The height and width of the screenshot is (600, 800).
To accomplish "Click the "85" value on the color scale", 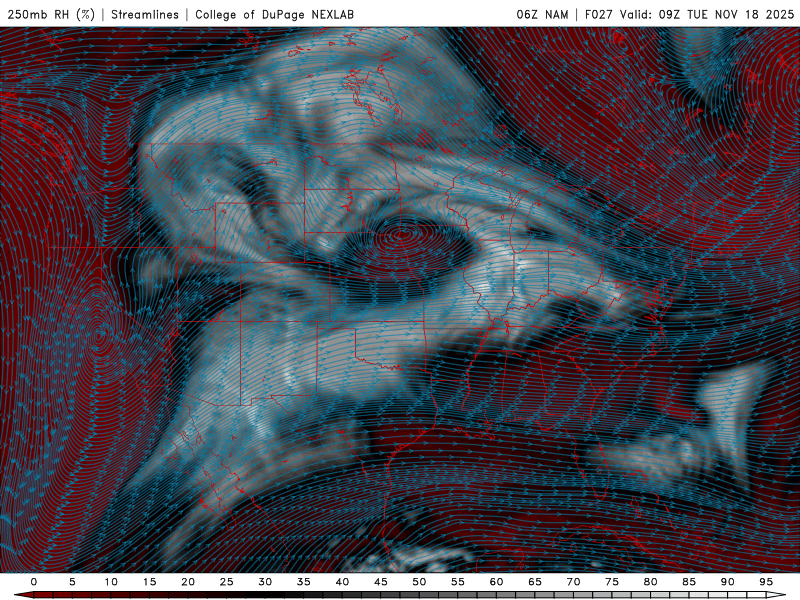I will (x=689, y=582).
